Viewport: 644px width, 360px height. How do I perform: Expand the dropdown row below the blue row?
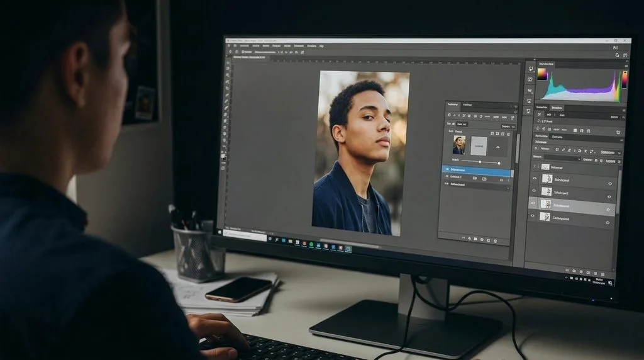pos(476,185)
